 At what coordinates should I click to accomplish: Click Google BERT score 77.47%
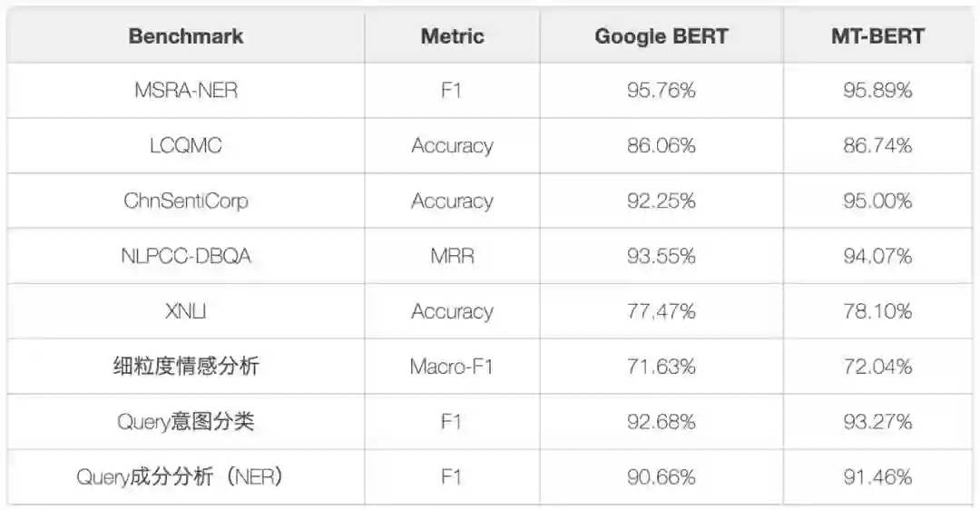[x=661, y=311]
